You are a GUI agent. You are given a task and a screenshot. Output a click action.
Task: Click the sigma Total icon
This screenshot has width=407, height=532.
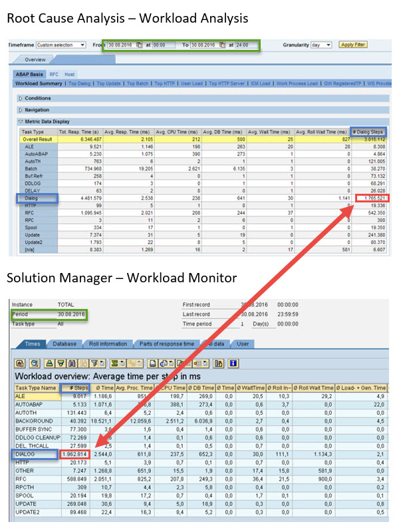[x=114, y=364]
